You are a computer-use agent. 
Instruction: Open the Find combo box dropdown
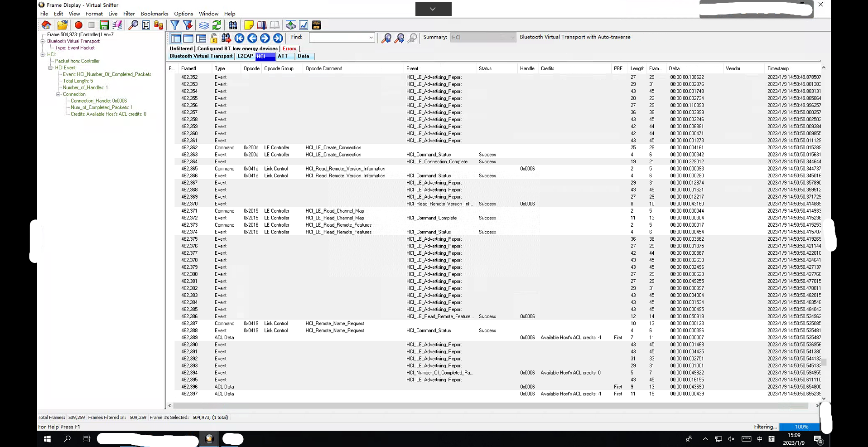(371, 38)
